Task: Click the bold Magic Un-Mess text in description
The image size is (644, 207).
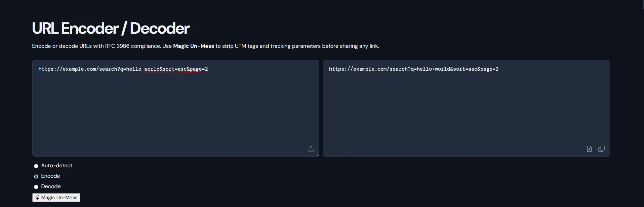Action: [194, 46]
